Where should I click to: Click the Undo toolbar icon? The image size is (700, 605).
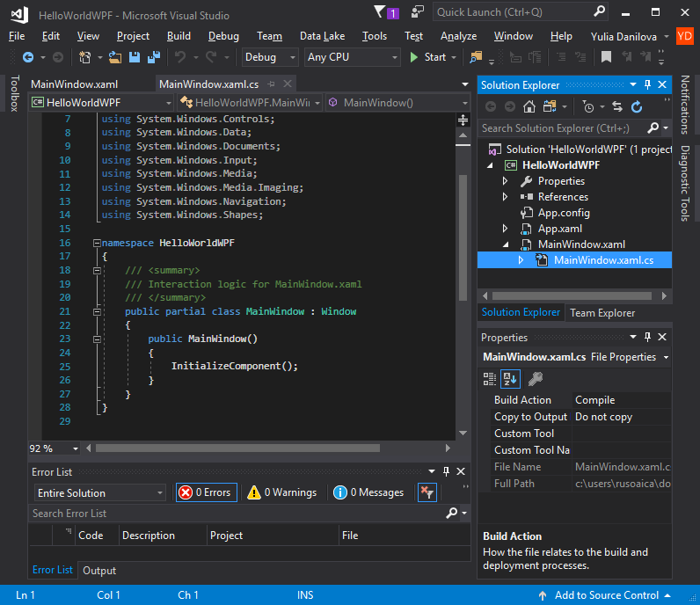tap(180, 57)
